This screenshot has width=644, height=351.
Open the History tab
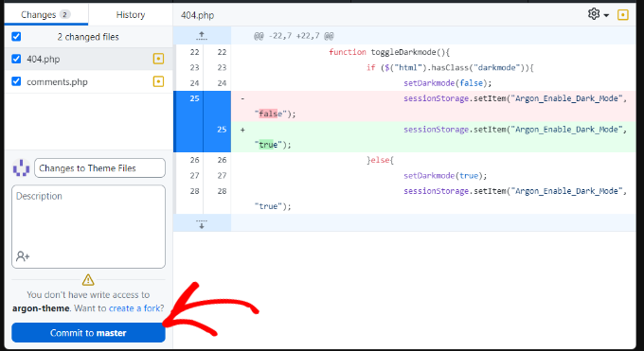point(130,15)
